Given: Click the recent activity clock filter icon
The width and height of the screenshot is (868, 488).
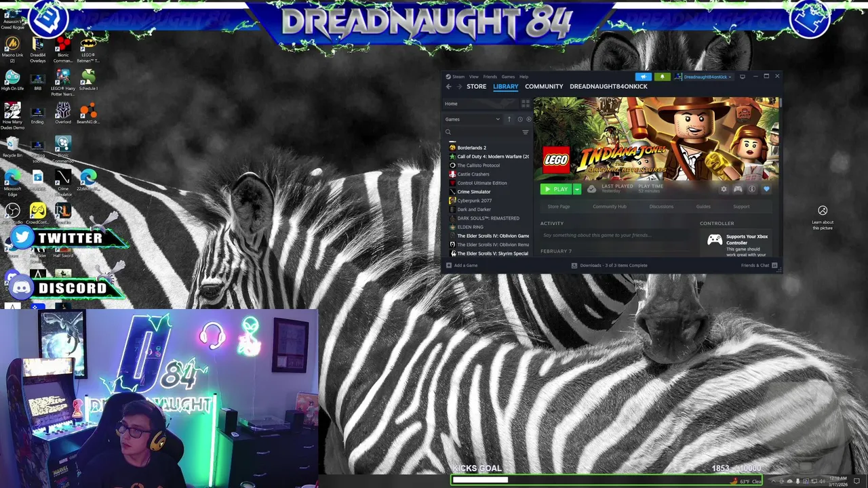Looking at the screenshot, I should click(x=520, y=119).
